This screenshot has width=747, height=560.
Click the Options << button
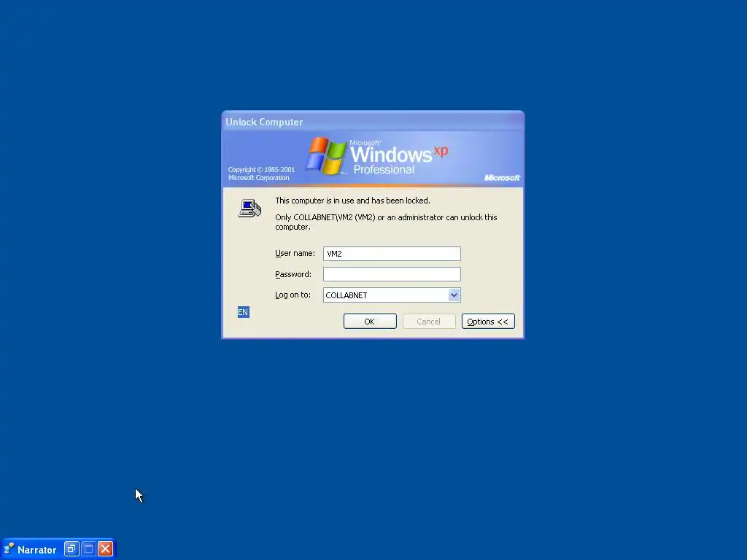(488, 322)
